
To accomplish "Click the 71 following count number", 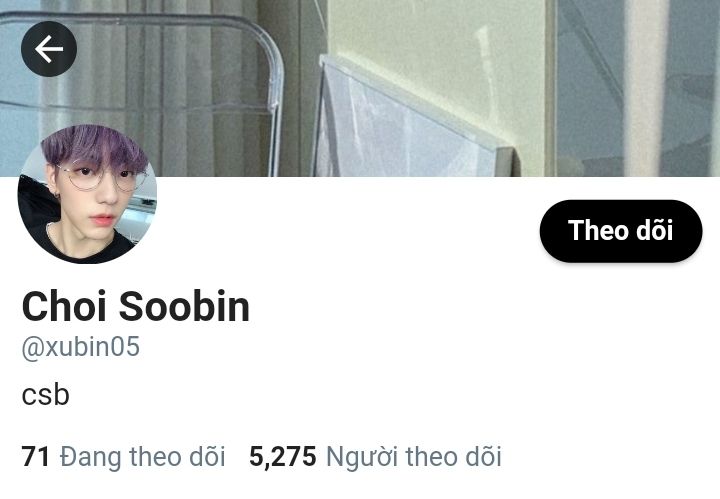I will (x=35, y=457).
